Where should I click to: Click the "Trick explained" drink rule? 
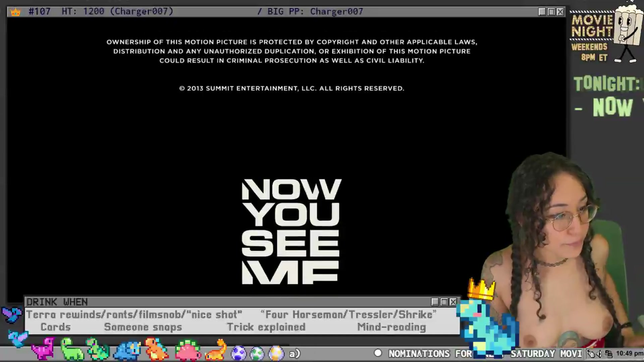tap(266, 327)
